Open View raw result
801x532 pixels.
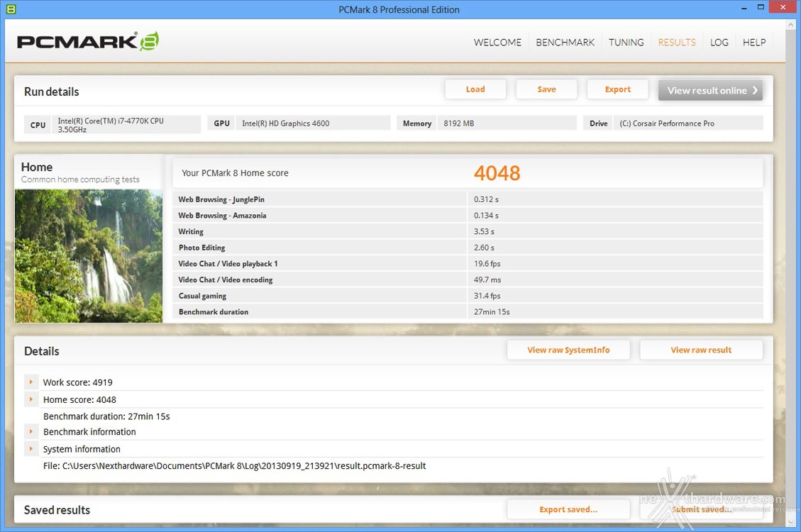[702, 350]
